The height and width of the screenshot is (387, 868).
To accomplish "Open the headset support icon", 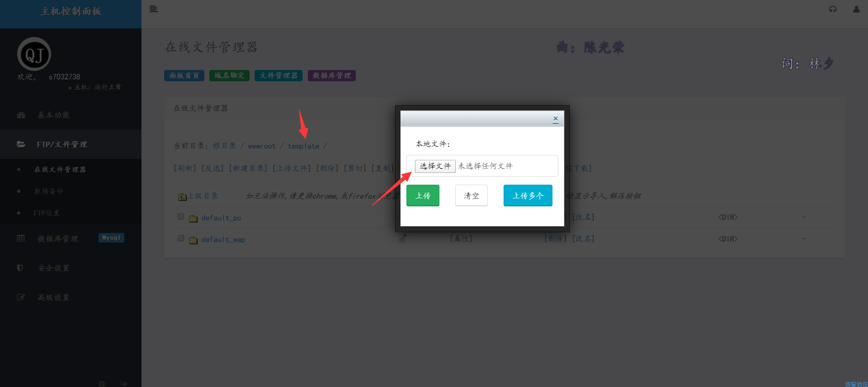I will (833, 9).
